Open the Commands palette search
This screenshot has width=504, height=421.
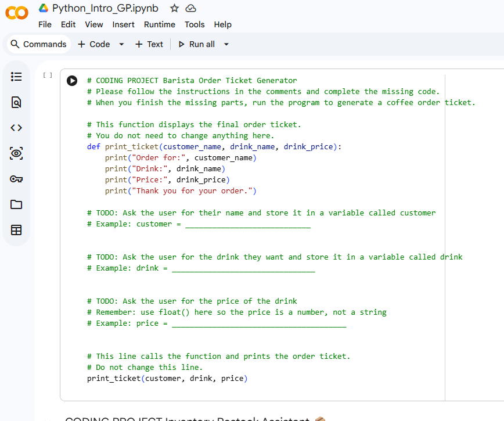[x=38, y=44]
